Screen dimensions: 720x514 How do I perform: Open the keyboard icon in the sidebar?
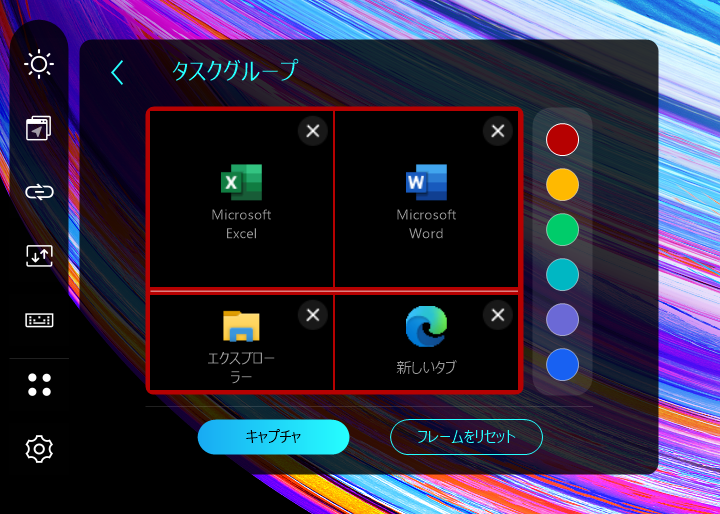(39, 320)
